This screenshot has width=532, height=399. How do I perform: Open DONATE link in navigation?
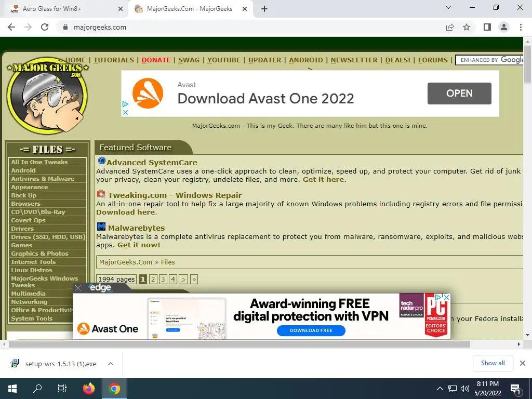[156, 60]
